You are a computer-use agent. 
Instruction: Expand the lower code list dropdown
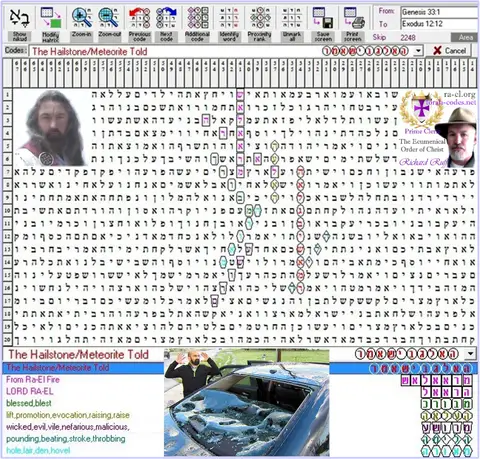pos(471,354)
